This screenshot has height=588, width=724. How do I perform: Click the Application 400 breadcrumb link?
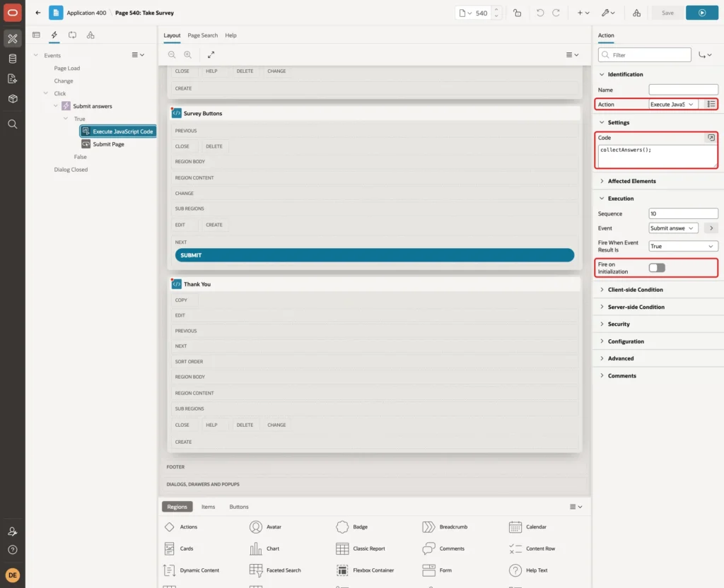pyautogui.click(x=86, y=13)
